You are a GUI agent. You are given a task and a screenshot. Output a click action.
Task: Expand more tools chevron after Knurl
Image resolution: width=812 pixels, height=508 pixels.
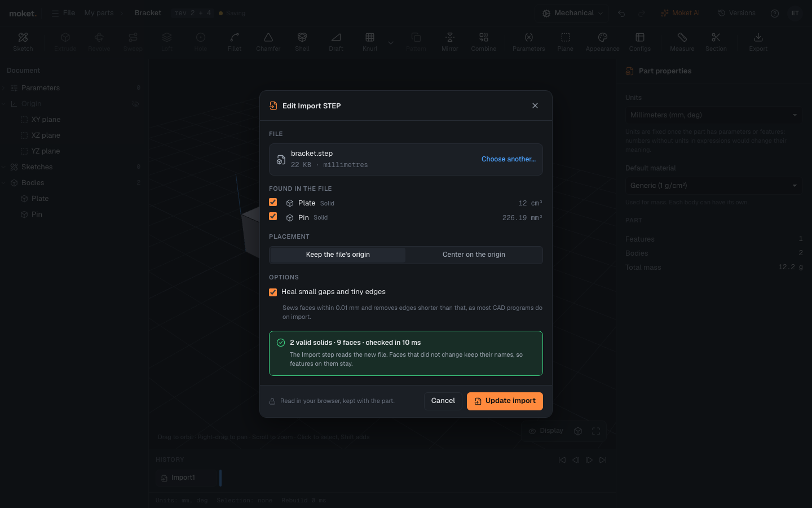tap(391, 42)
